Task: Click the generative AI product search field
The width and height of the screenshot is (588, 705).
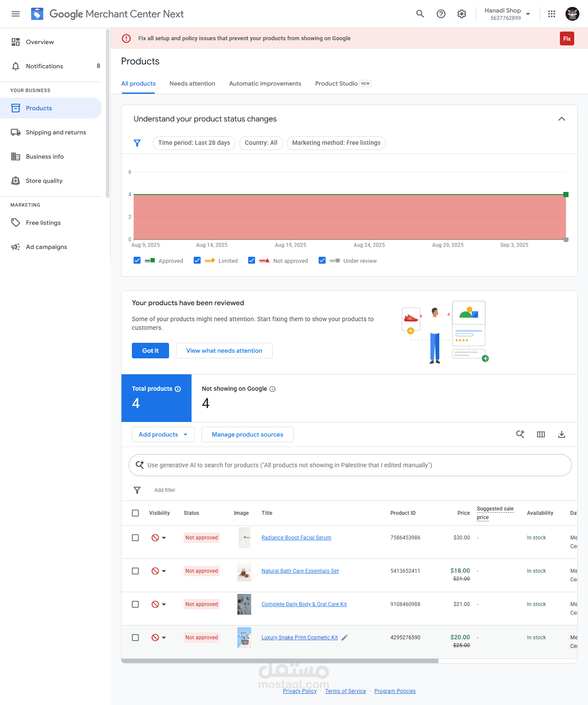Action: [x=350, y=465]
